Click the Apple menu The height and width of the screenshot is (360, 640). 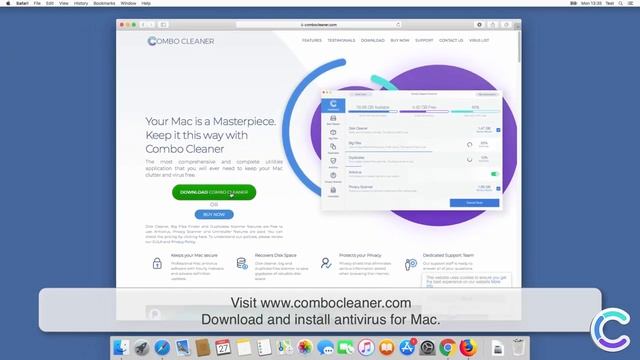click(x=8, y=3)
